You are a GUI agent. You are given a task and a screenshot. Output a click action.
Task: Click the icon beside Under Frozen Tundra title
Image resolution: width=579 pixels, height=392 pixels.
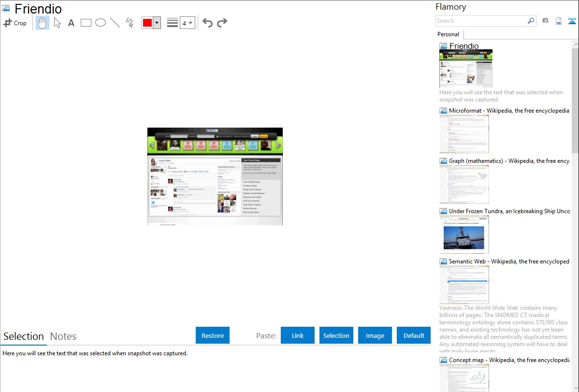click(443, 211)
